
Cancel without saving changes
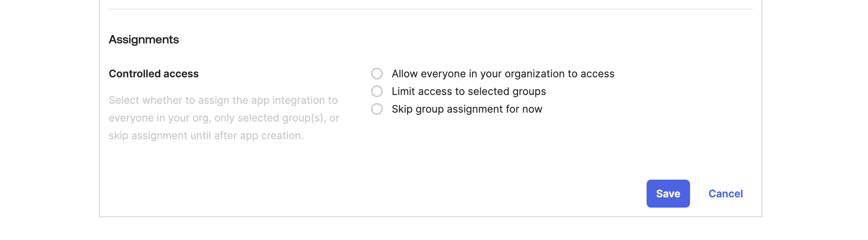(x=725, y=194)
